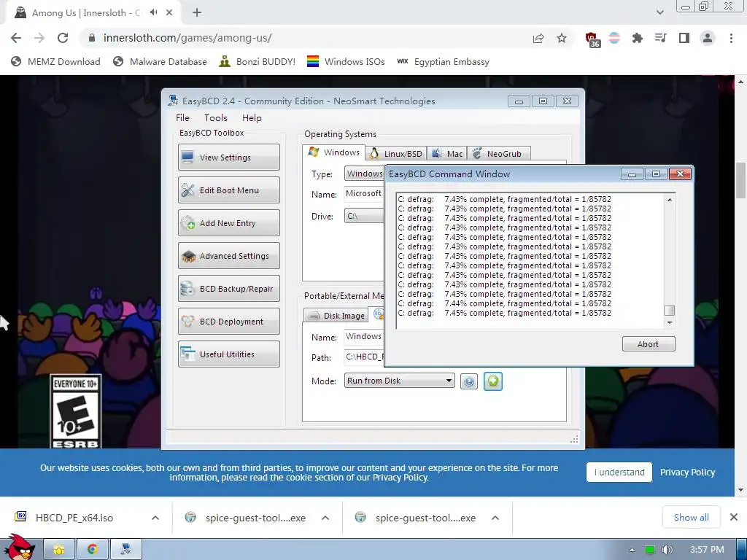The image size is (747, 560).
Task: Open View Settings in EasyBCD Toolbox
Action: 228,157
